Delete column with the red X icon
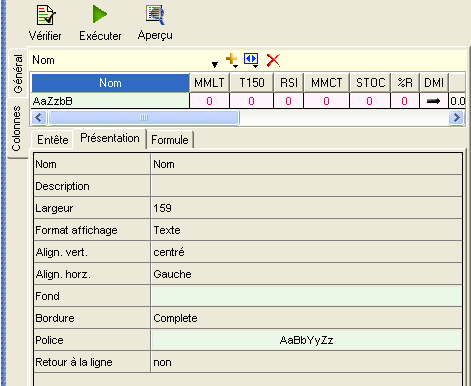The image size is (471, 386). [273, 60]
